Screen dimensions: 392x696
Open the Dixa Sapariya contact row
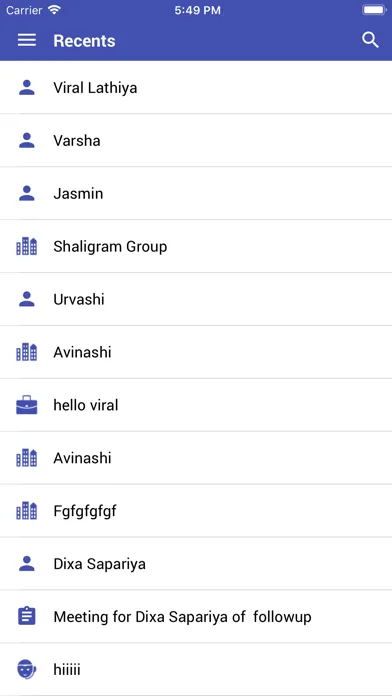coord(196,564)
